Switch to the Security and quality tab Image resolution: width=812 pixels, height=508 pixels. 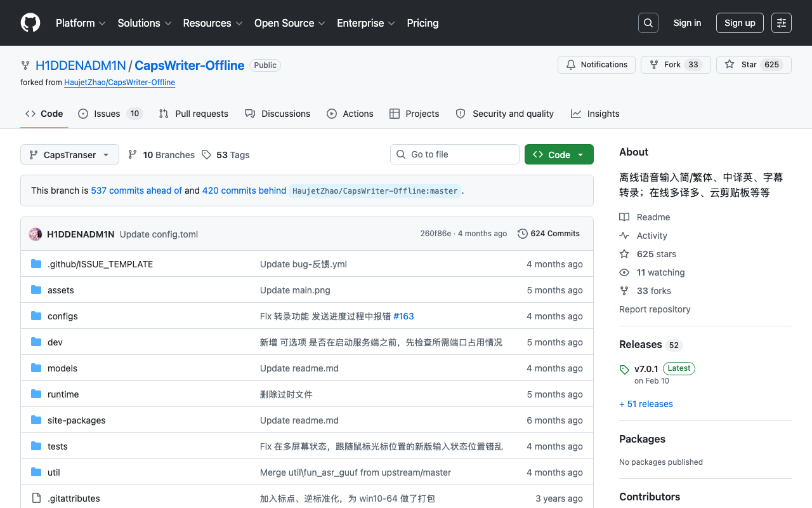(505, 114)
